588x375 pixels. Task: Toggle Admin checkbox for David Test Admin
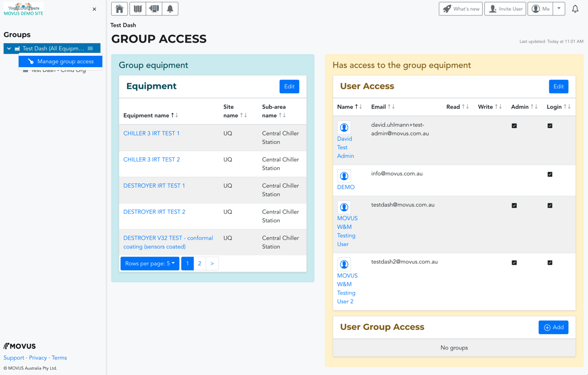pos(514,126)
